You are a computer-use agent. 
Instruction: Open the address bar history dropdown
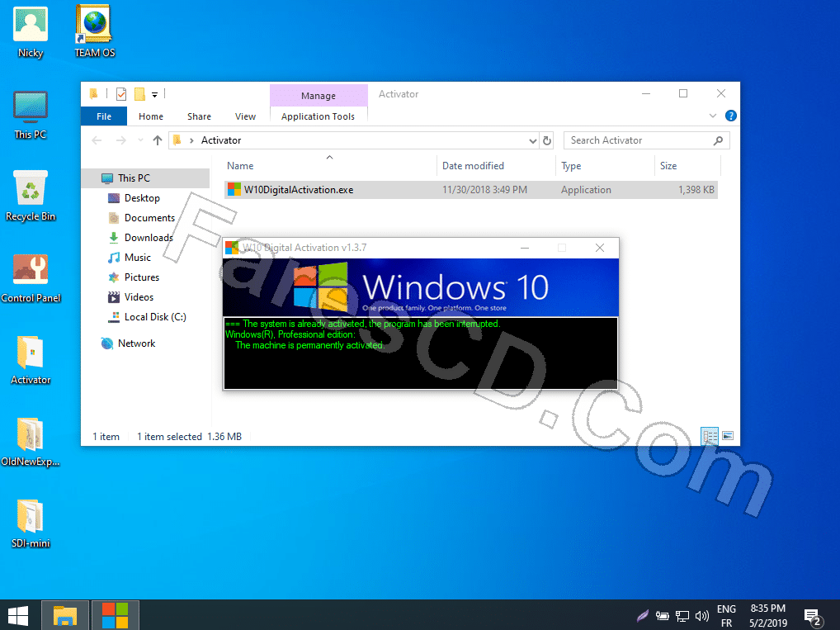[532, 140]
